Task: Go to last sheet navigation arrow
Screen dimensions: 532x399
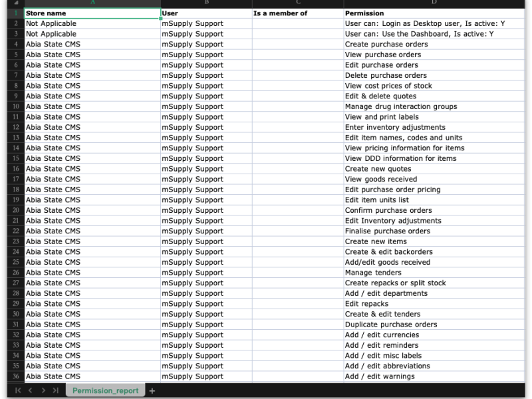Action: [x=56, y=390]
